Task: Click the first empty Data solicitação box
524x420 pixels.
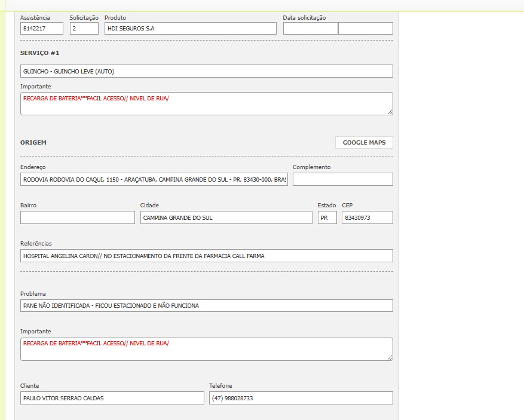Action: (310, 29)
